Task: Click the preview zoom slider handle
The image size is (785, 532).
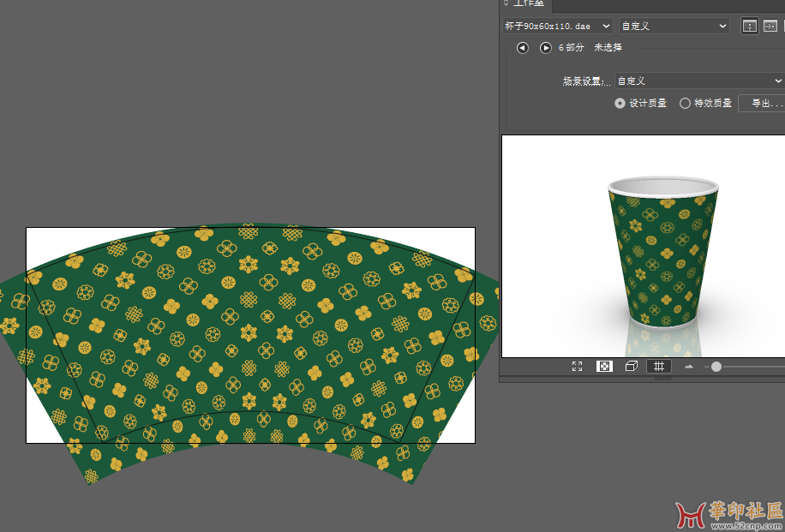Action: 716,367
